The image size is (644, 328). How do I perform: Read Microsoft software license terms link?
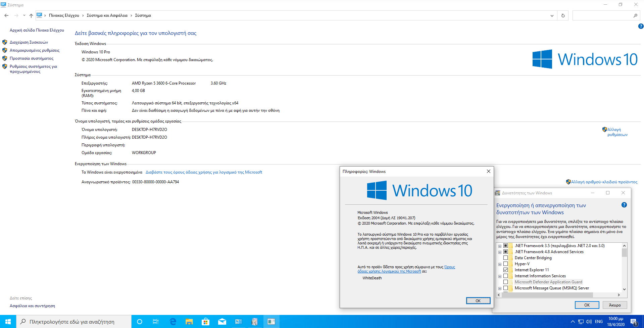pyautogui.click(x=204, y=172)
